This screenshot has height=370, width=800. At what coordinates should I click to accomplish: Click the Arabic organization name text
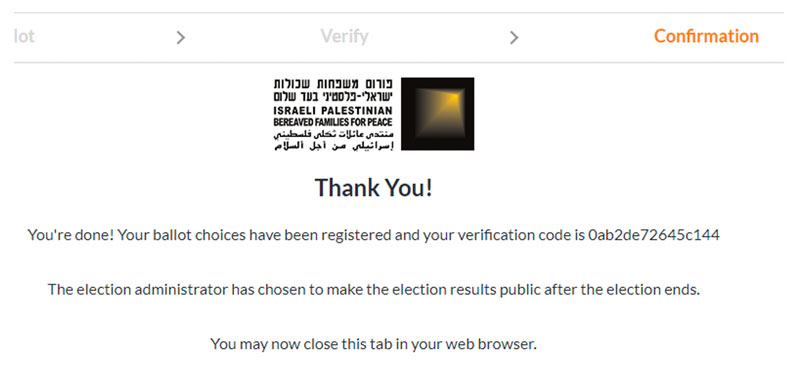pos(333,141)
